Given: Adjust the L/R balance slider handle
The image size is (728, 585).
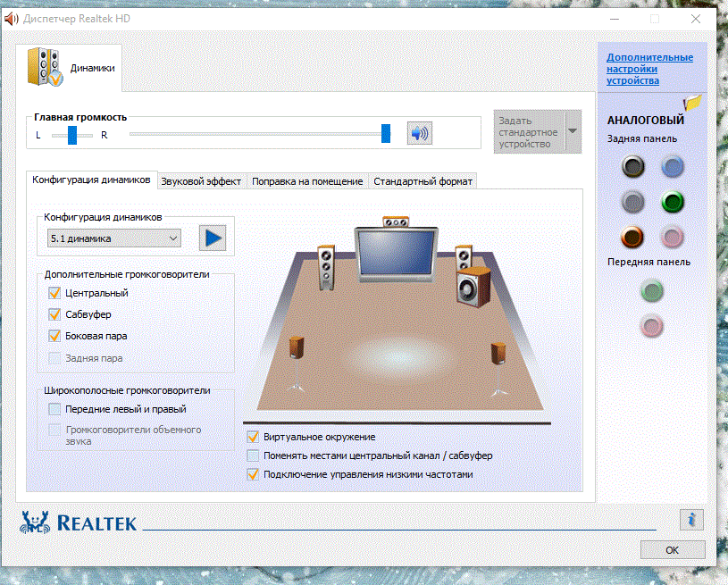Looking at the screenshot, I should (x=72, y=135).
